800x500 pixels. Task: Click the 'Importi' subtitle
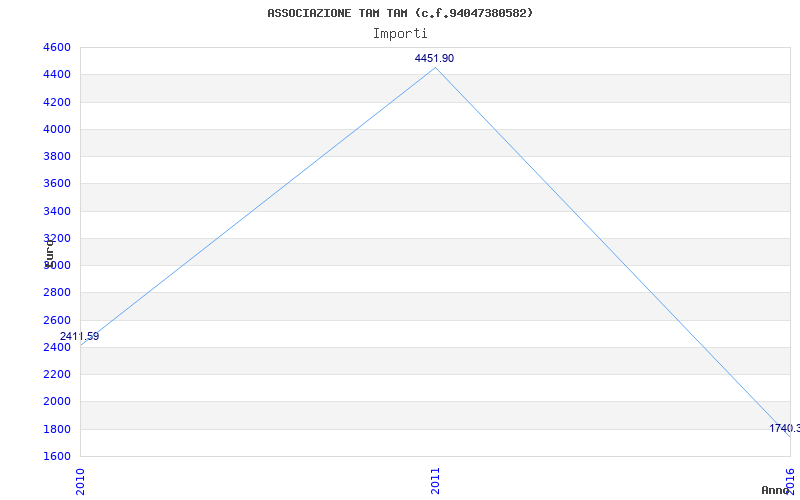400,34
